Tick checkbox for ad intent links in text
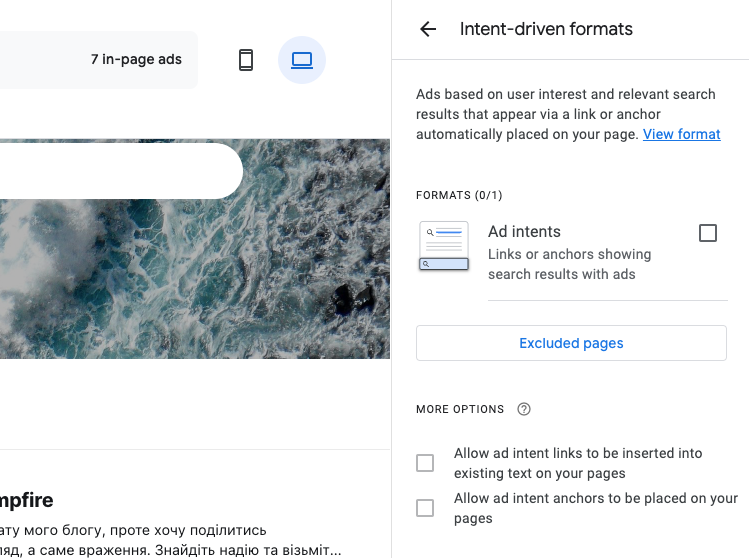Screen dimensions: 749x558 point(425,463)
